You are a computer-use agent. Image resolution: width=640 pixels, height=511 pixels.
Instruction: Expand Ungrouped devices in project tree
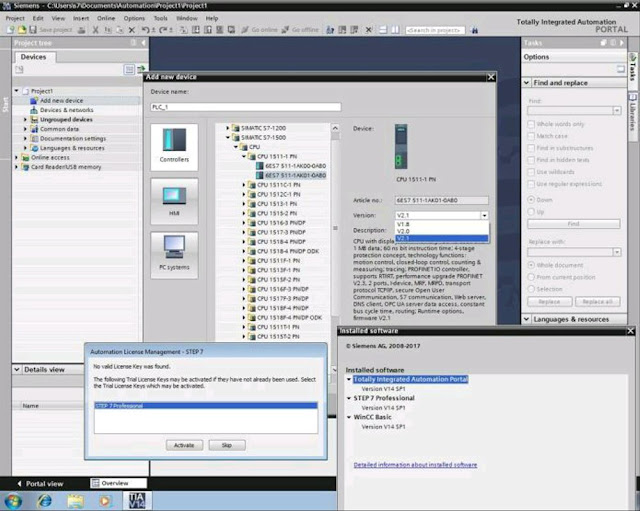point(25,120)
